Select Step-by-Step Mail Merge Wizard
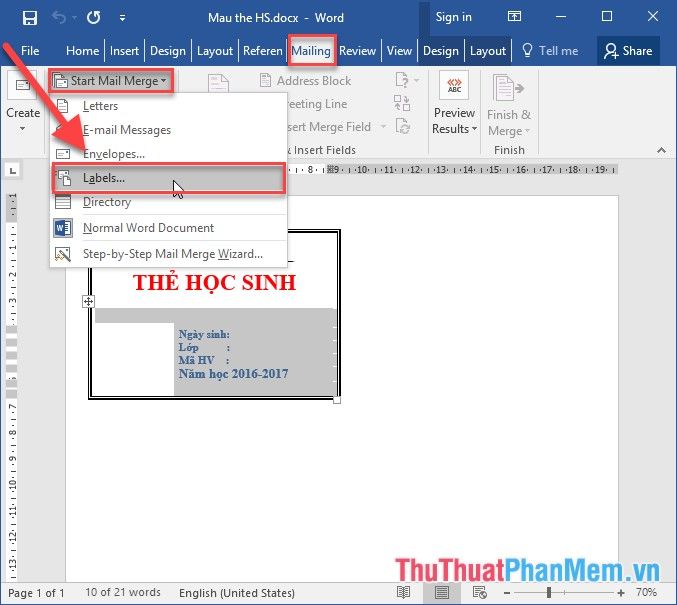The width and height of the screenshot is (677, 605). click(x=172, y=254)
